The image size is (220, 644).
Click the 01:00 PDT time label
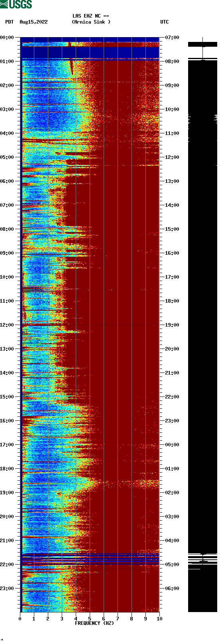click(x=7, y=61)
